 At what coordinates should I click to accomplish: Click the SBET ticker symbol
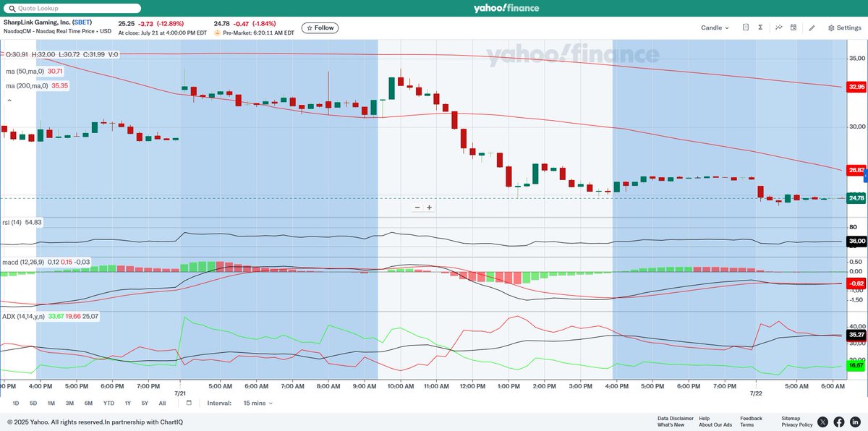pyautogui.click(x=82, y=22)
